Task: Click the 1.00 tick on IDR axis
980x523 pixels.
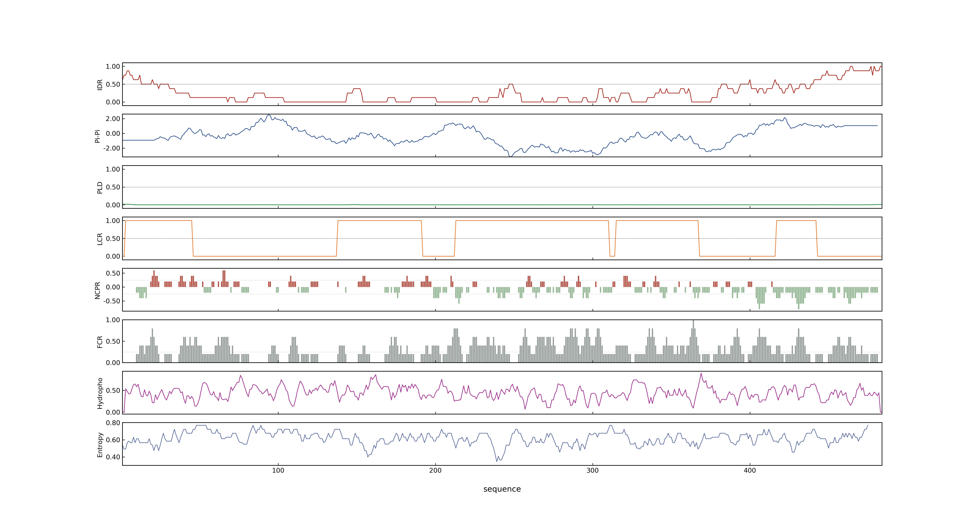Action: [113, 67]
